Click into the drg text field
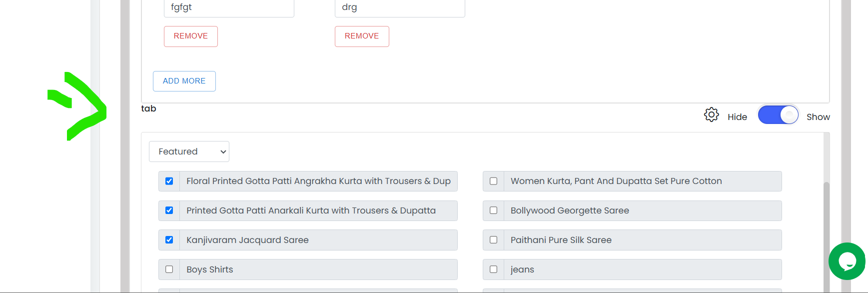The image size is (868, 293). (x=400, y=8)
